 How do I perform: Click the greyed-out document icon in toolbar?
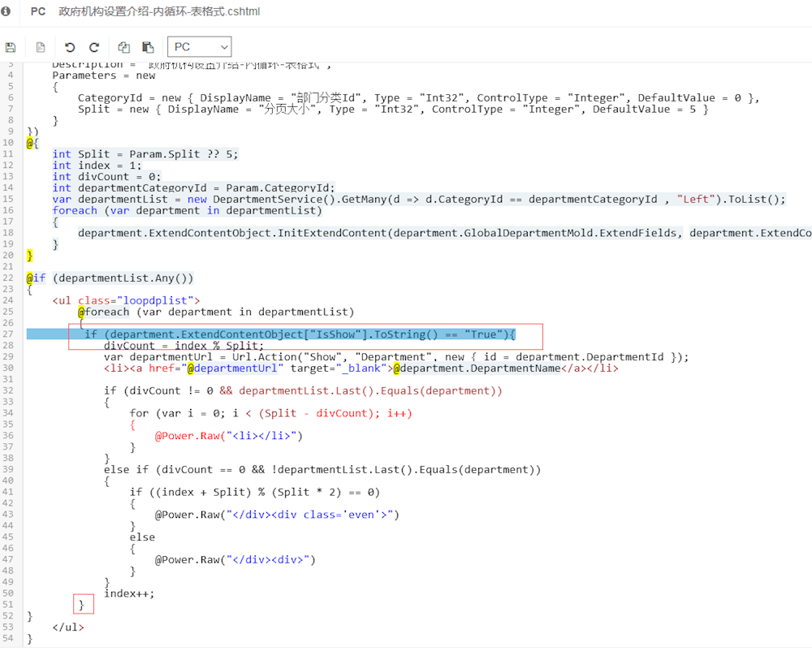tap(41, 47)
